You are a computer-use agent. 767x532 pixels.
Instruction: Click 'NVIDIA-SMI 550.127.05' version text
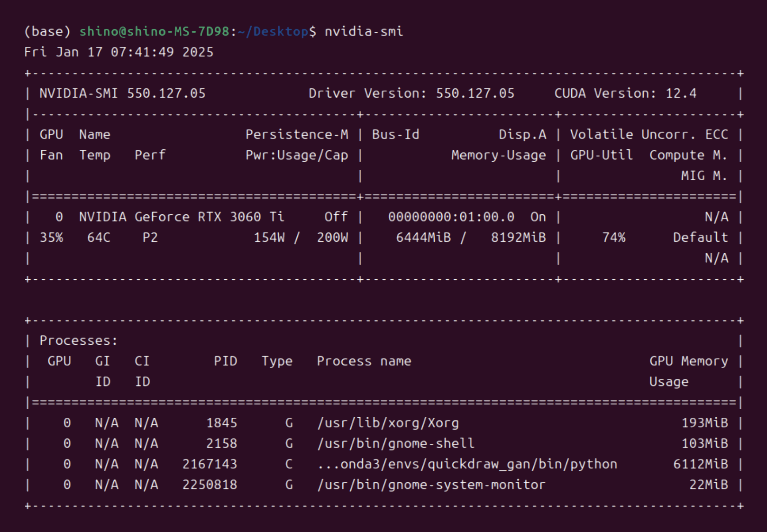pyautogui.click(x=122, y=93)
